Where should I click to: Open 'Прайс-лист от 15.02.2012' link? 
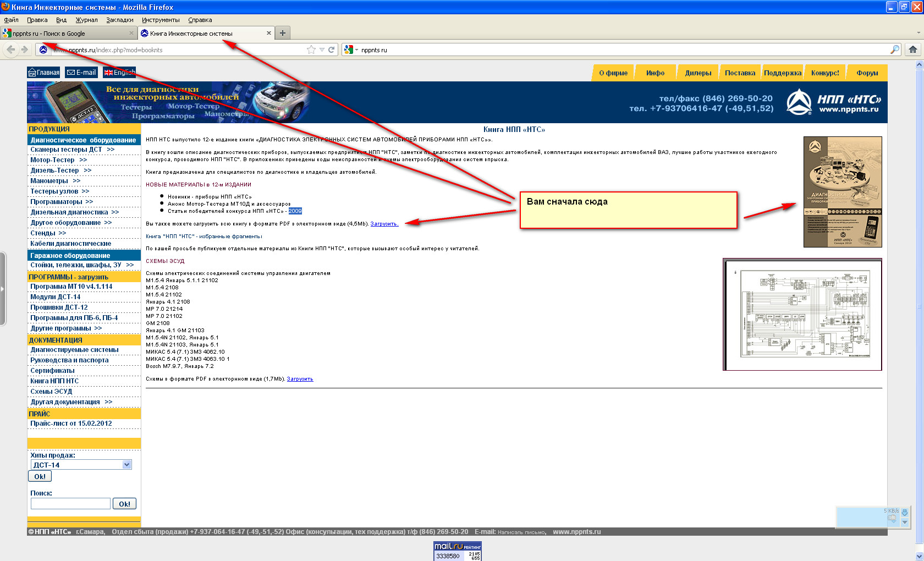click(71, 424)
